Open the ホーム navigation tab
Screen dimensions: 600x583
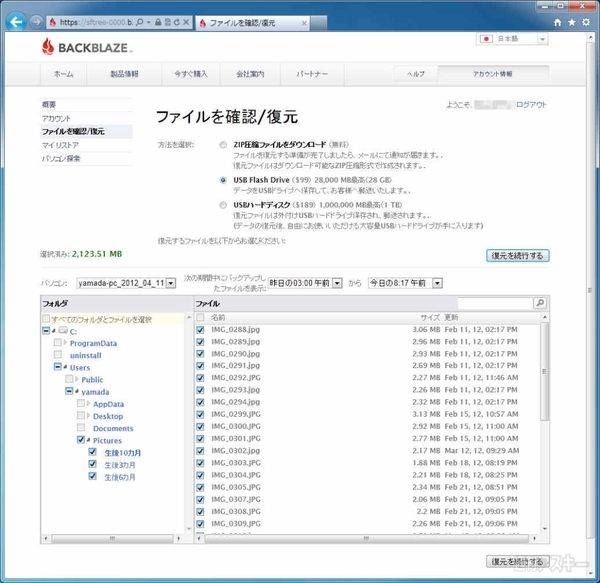tap(64, 74)
